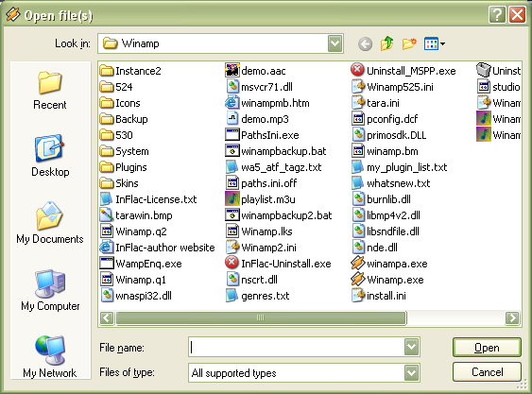Select file name whatsnew.txt
The image size is (532, 394).
tap(399, 183)
